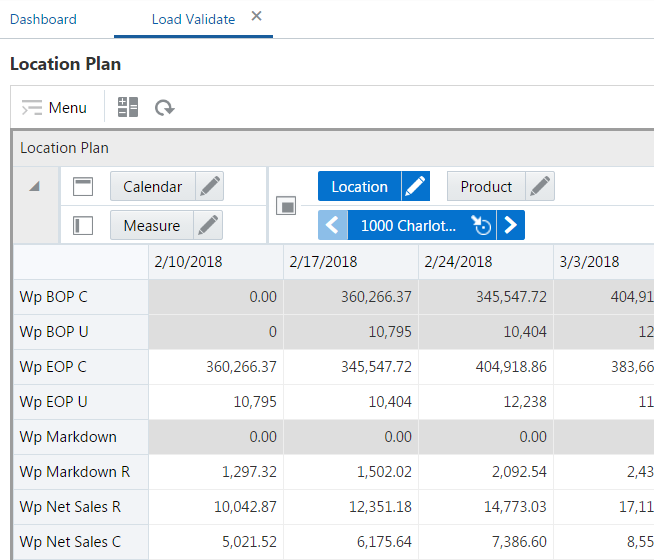
Task: Close the Load Validate tab
Action: (x=257, y=17)
